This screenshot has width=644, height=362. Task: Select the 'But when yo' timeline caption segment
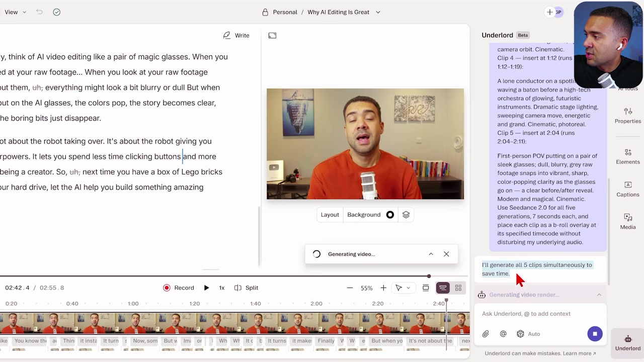(387, 341)
